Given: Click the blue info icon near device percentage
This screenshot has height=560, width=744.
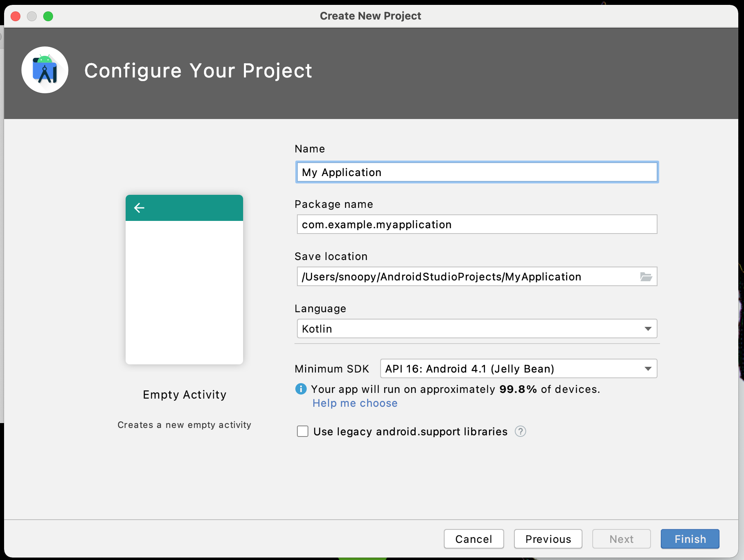Looking at the screenshot, I should 301,389.
